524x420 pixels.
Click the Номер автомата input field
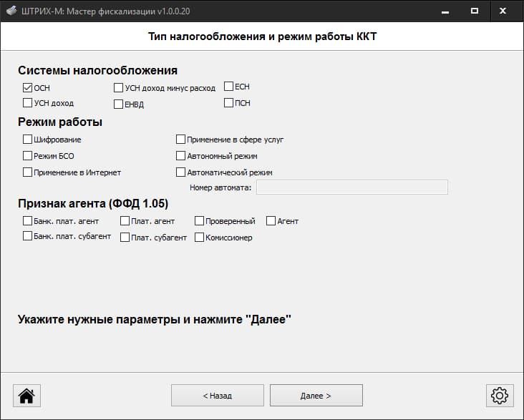click(352, 187)
